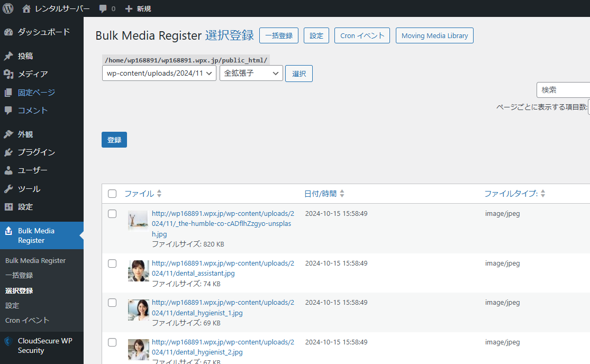Open the ダッシュボード dashboard icon
The image size is (590, 364).
(x=8, y=32)
